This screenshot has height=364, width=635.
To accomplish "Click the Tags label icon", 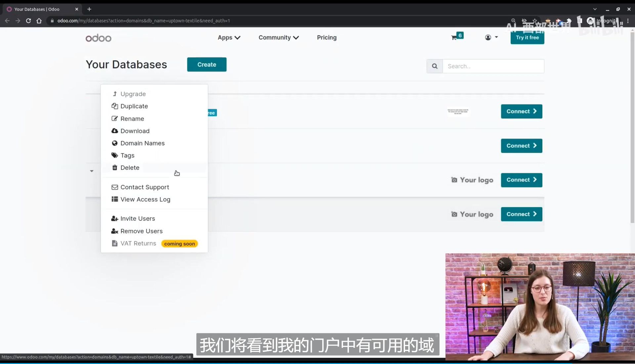I will 115,155.
